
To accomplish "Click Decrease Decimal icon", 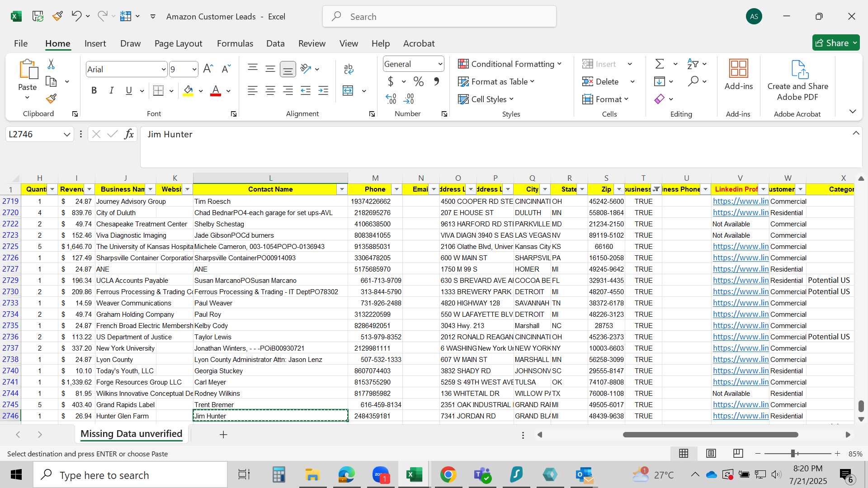I will (409, 99).
